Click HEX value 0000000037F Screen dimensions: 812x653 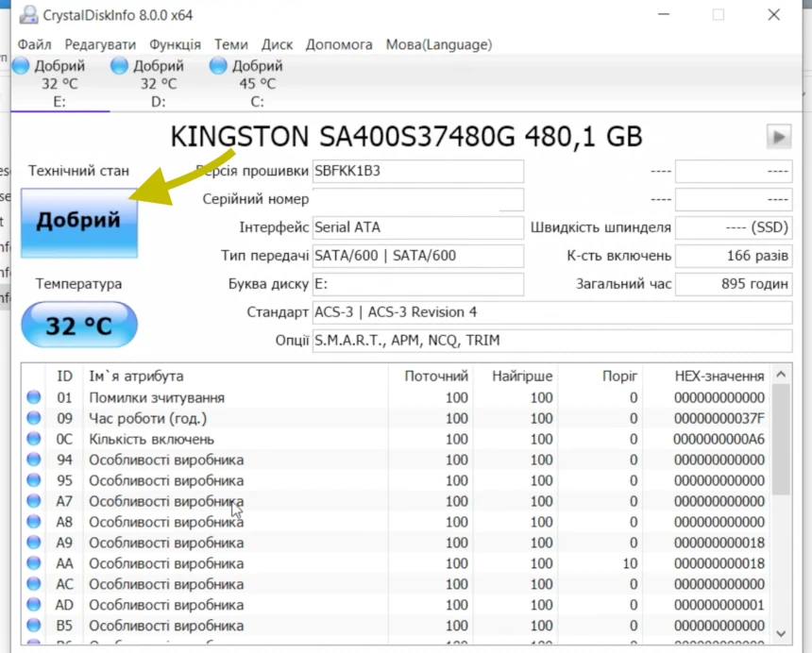pos(719,419)
